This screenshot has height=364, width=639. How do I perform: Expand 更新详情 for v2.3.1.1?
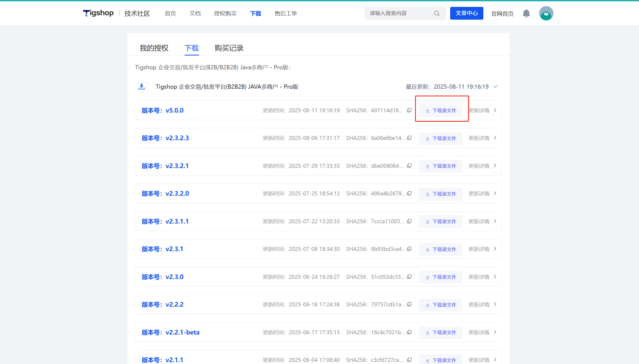(x=483, y=221)
